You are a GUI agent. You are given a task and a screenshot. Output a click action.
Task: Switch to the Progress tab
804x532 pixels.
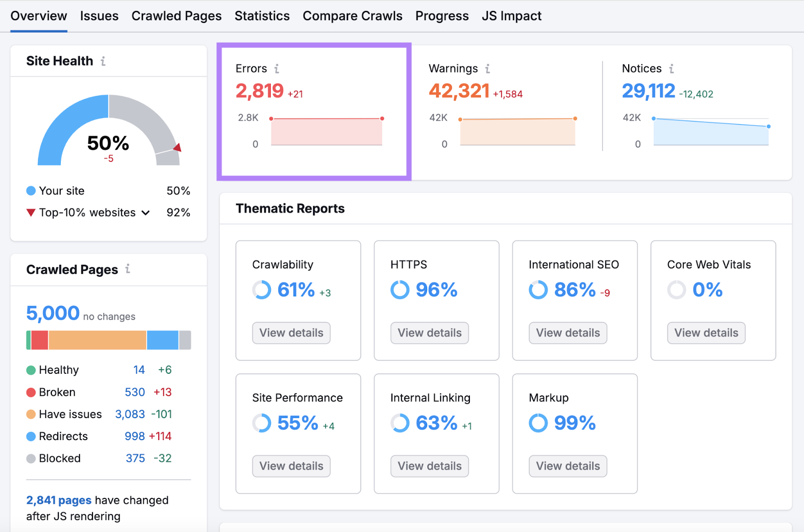pos(442,16)
